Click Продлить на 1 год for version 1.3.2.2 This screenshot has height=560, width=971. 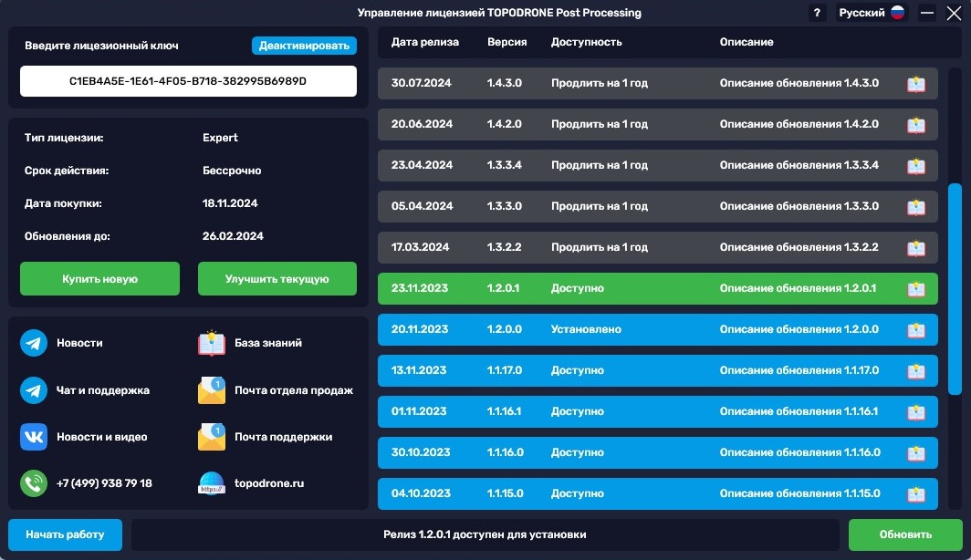click(x=600, y=247)
